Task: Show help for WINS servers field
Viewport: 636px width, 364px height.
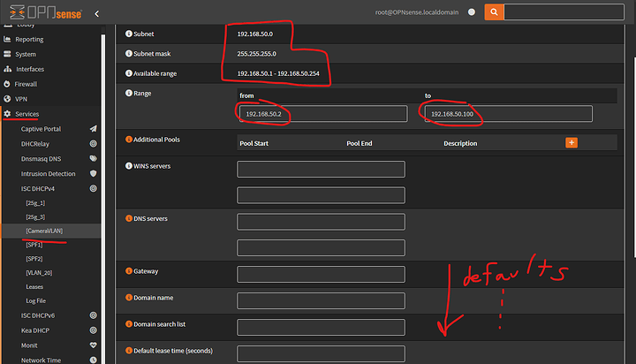Action: 127,165
